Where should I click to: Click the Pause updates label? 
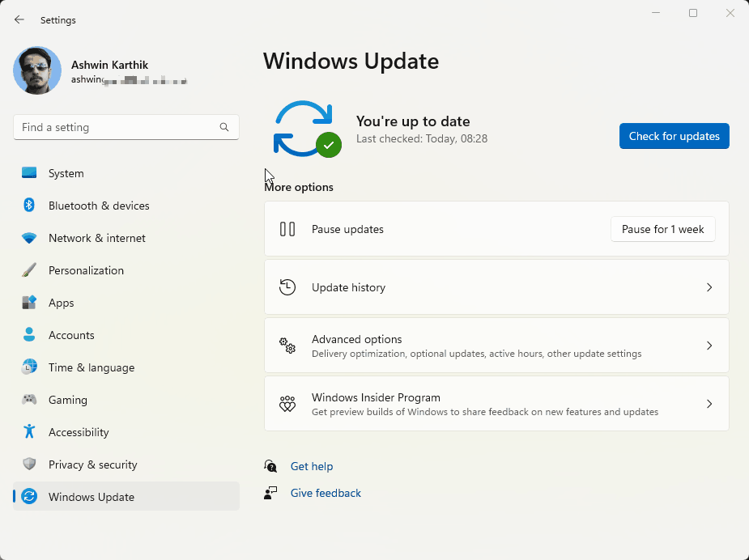(347, 229)
